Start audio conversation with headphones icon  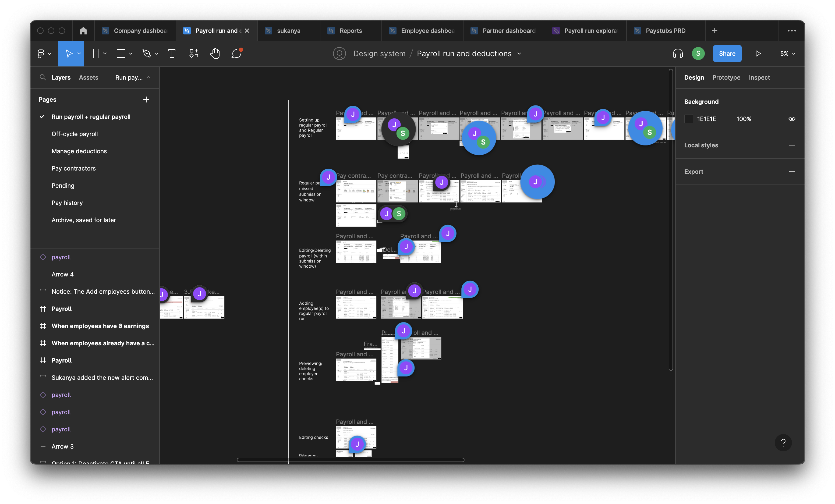point(678,54)
